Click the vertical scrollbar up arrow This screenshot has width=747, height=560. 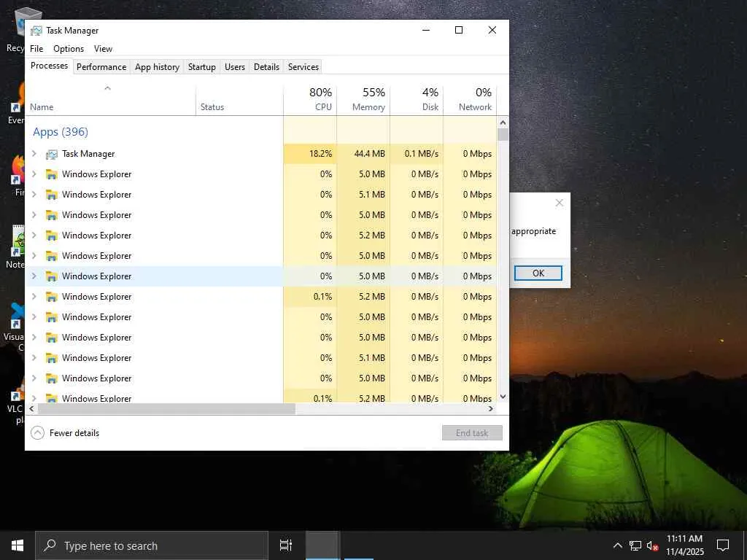(x=503, y=122)
